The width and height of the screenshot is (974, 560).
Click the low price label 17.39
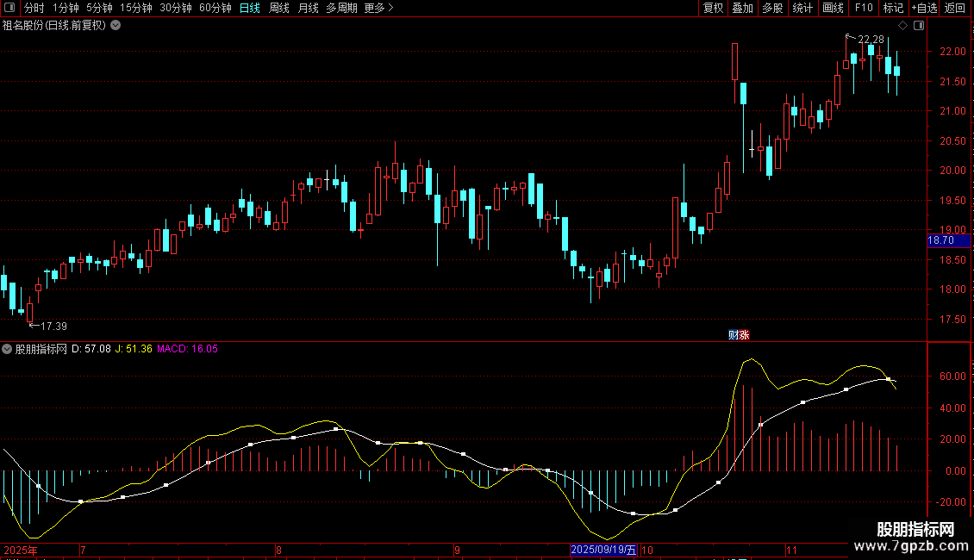[x=53, y=326]
